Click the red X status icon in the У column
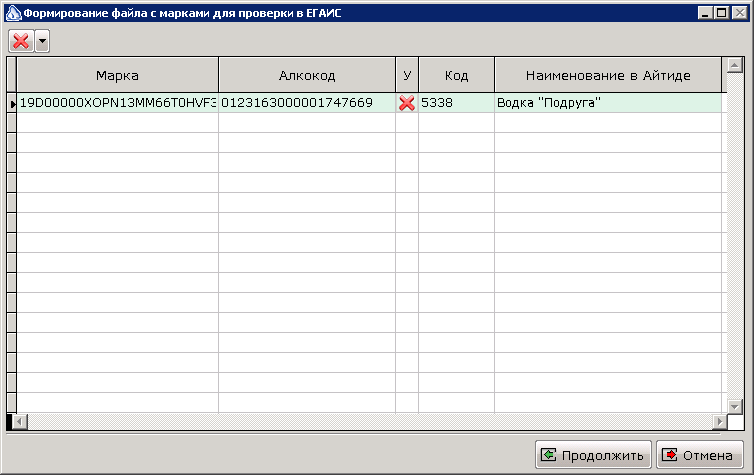This screenshot has height=475, width=754. pyautogui.click(x=407, y=102)
